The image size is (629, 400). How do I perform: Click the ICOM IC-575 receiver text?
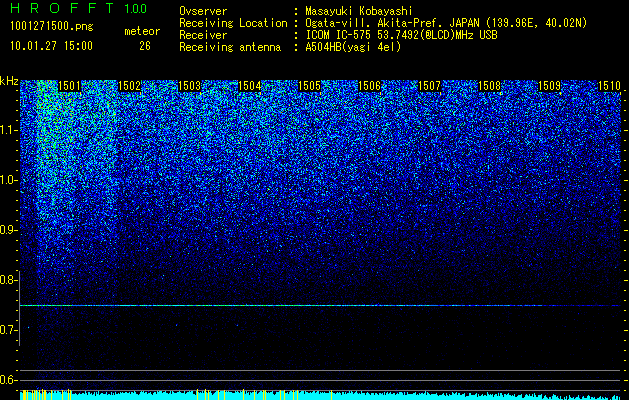coord(401,35)
